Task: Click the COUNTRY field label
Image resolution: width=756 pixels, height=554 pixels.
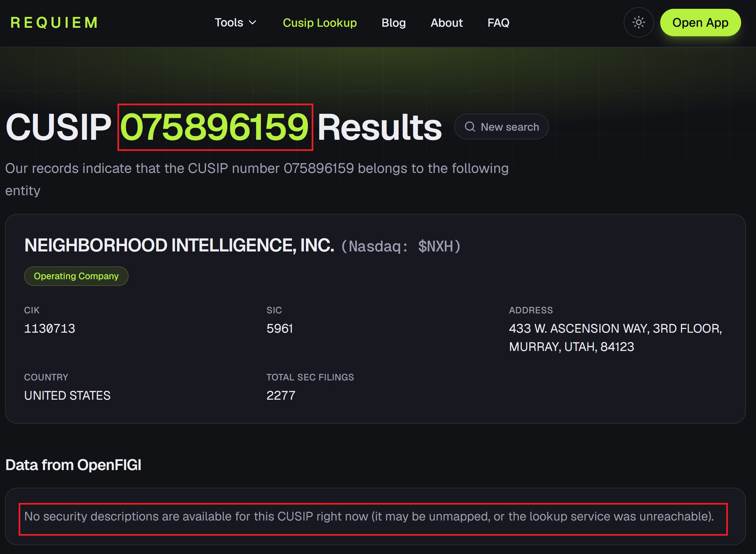Action: [46, 377]
